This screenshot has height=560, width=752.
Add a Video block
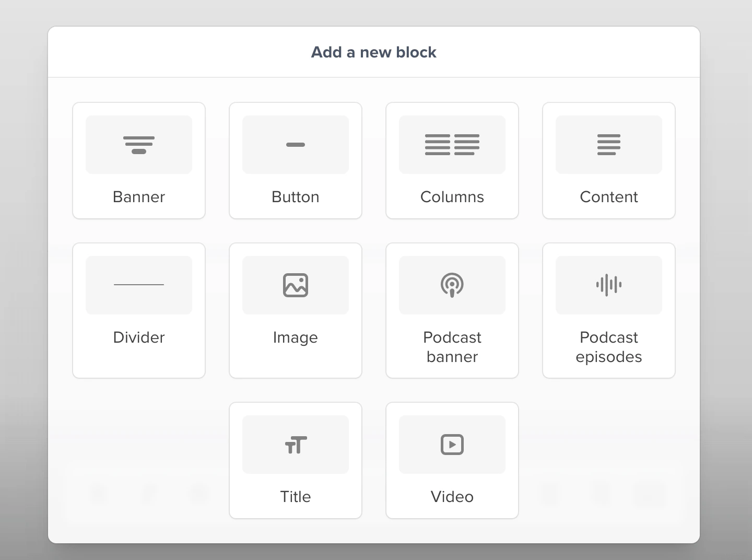[452, 460]
